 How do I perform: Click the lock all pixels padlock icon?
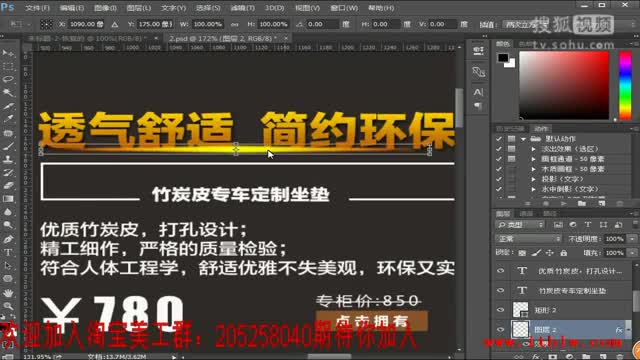click(564, 253)
